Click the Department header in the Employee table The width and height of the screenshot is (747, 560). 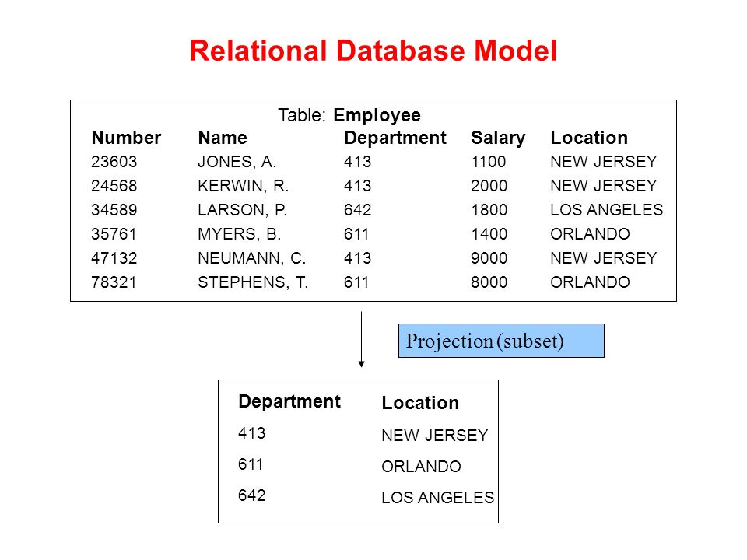coord(395,138)
